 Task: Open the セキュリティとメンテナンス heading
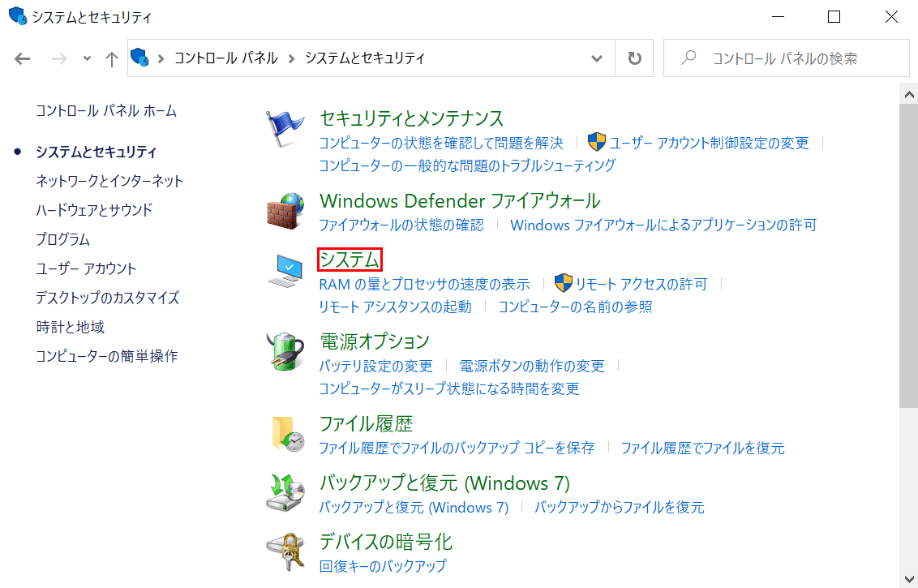point(412,118)
